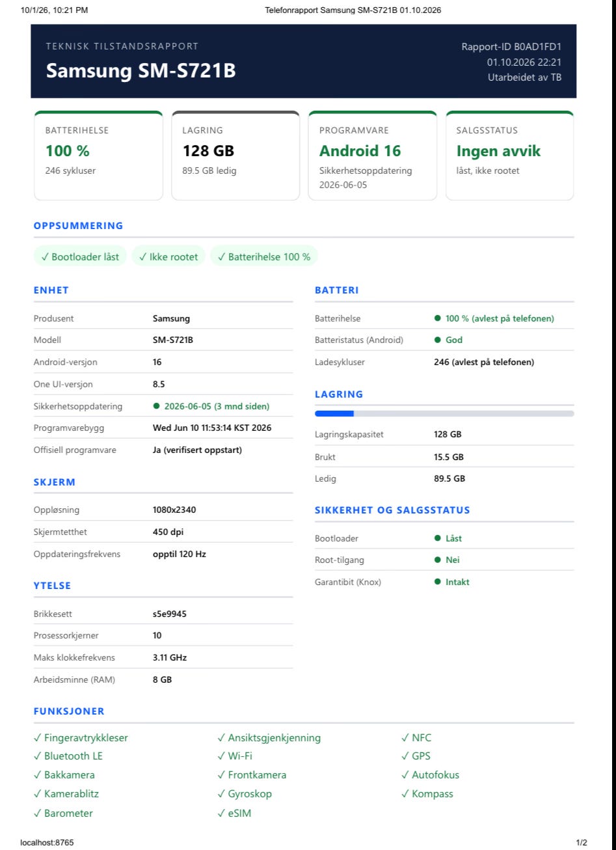Click the green dot before Låst value

click(437, 538)
